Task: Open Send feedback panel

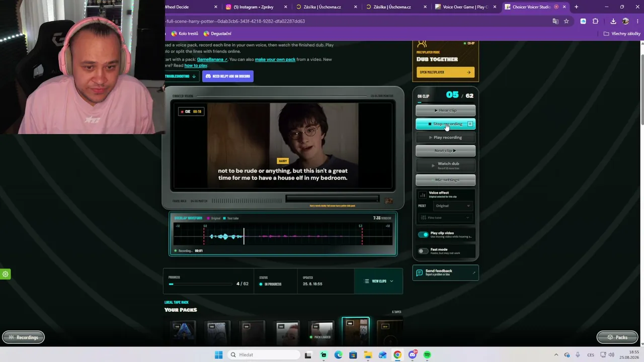Action: click(445, 273)
